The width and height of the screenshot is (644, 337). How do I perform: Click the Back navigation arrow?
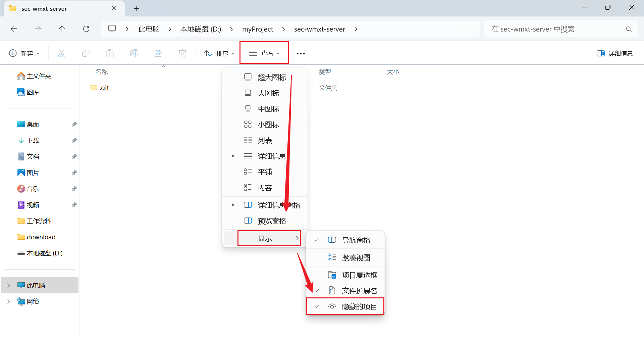14,29
